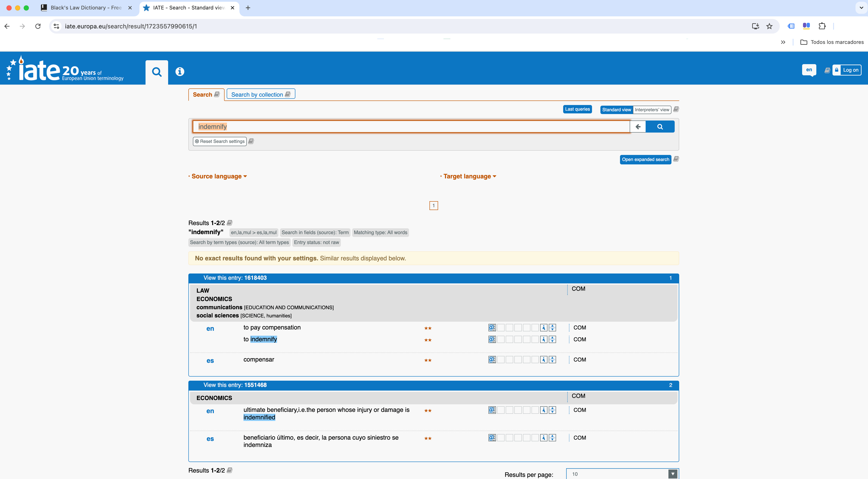The image size is (868, 479).
Task: Click the back arrow beside the search field
Action: click(x=637, y=127)
